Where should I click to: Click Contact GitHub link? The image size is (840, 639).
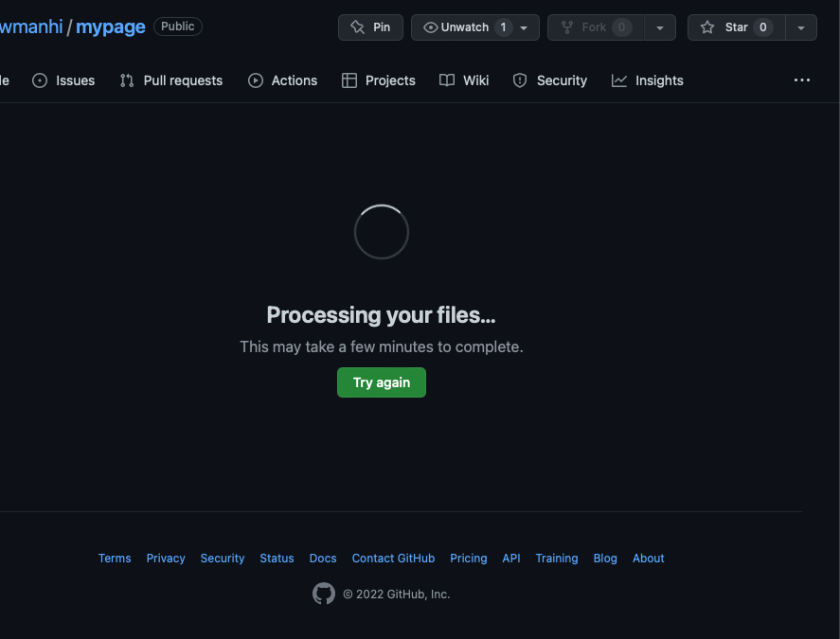(x=393, y=559)
